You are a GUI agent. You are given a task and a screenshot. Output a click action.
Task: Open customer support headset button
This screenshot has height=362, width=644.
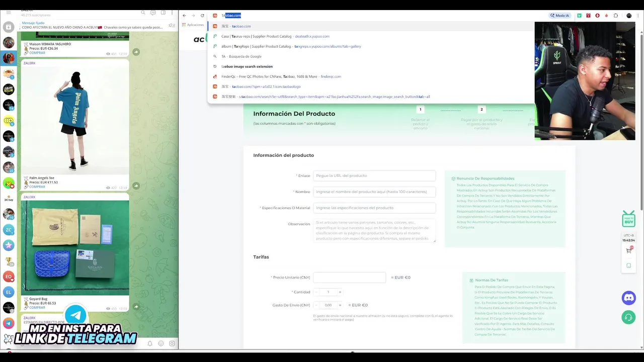pos(628,317)
